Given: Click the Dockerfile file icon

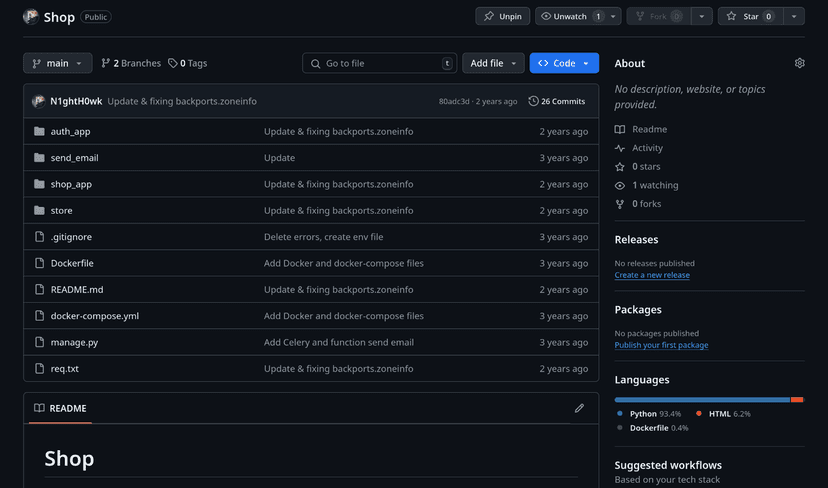Looking at the screenshot, I should (x=40, y=263).
